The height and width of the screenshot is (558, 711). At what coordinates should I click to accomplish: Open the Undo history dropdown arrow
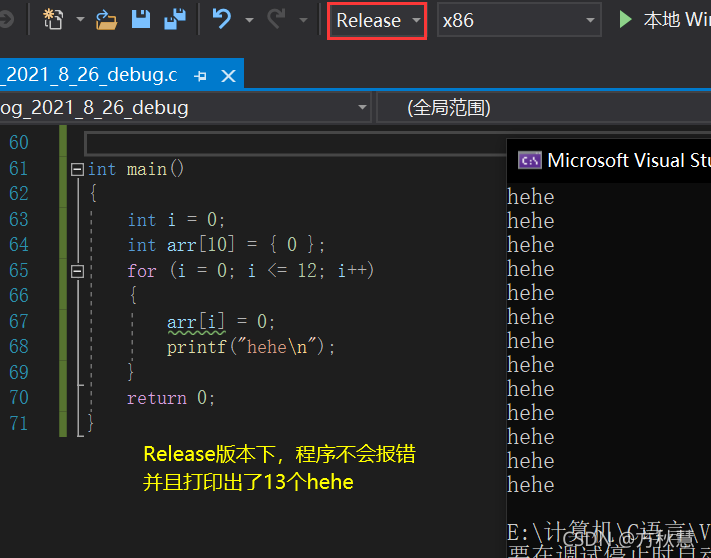[x=249, y=20]
